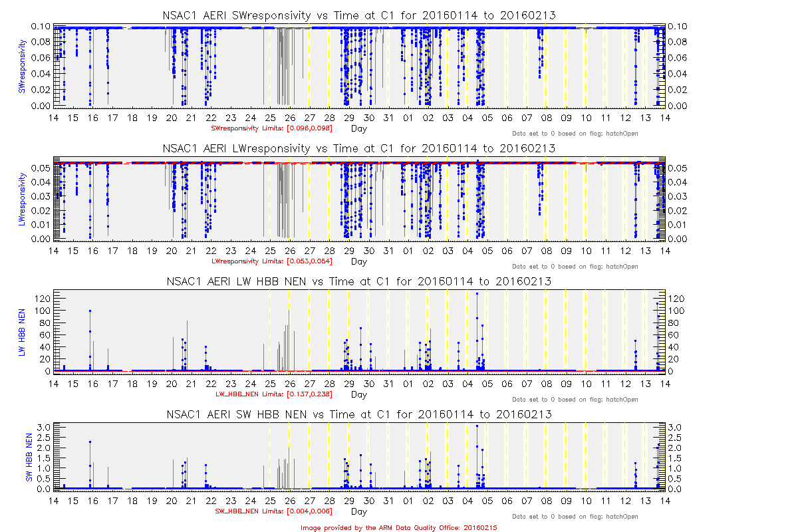Click the LWresponsivity vs Time plot title
This screenshot has width=798, height=532.
click(x=359, y=148)
